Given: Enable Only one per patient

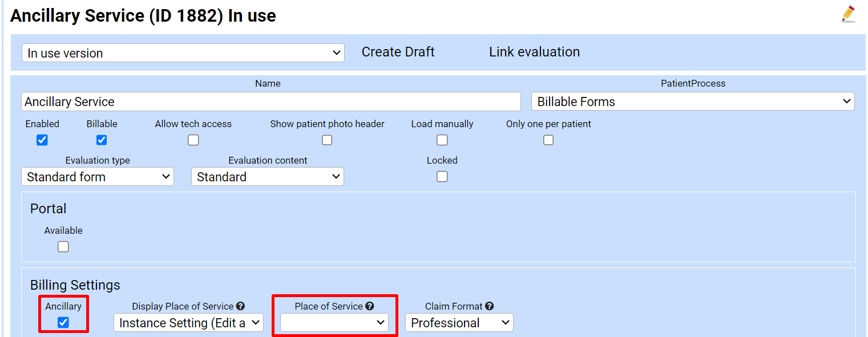Looking at the screenshot, I should [x=548, y=140].
